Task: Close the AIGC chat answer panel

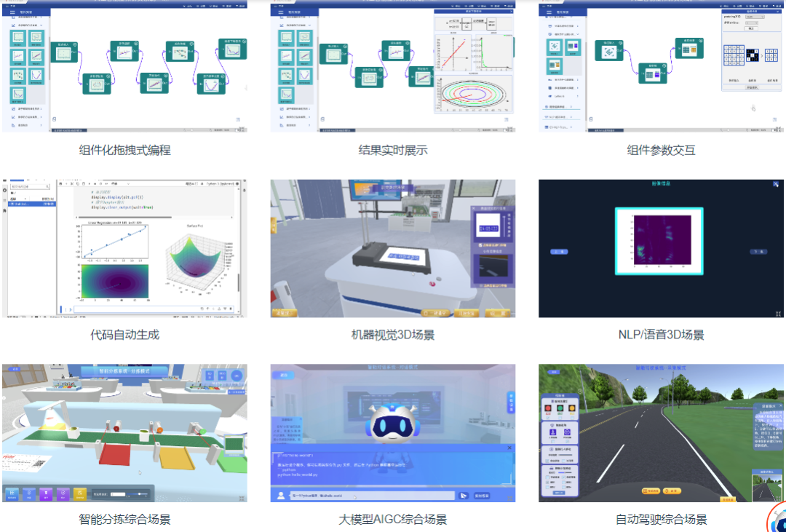Action: [509, 448]
